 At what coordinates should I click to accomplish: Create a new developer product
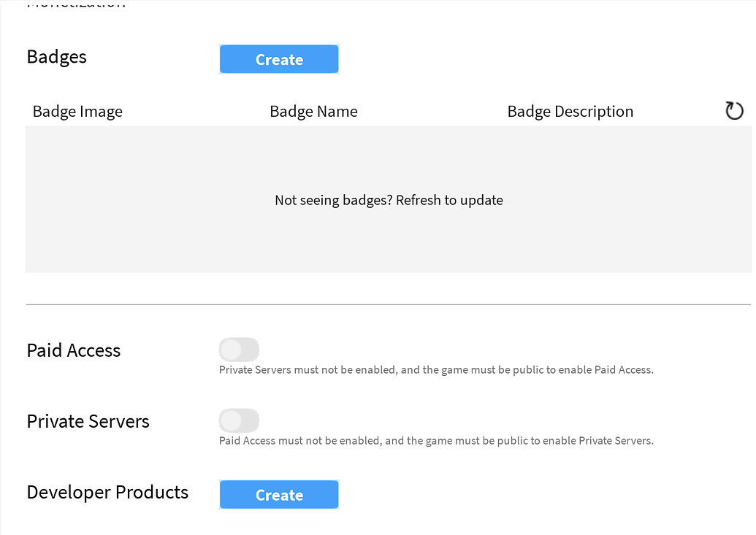(x=279, y=495)
